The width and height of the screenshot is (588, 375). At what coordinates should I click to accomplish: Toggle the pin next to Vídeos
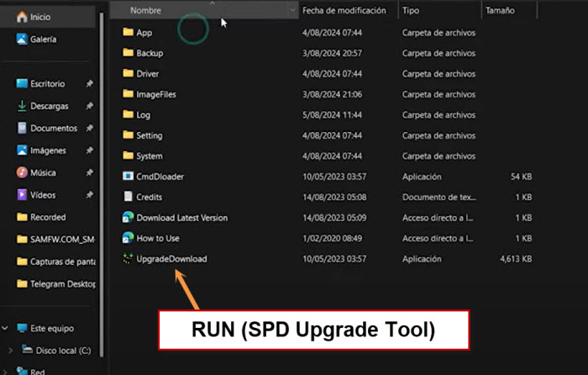click(89, 194)
